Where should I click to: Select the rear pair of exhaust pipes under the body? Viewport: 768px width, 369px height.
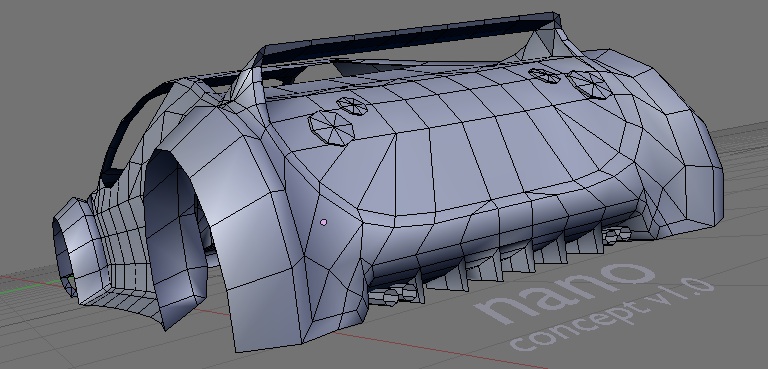pos(617,235)
